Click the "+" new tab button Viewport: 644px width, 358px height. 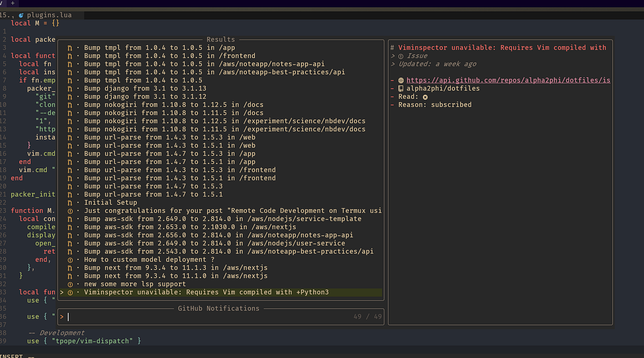coord(12,4)
